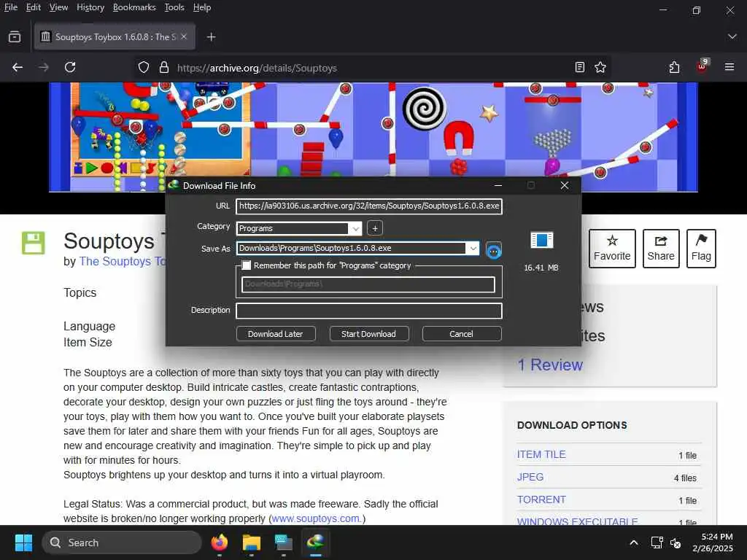
Task: Click the Firefox back arrow
Action: click(x=18, y=68)
